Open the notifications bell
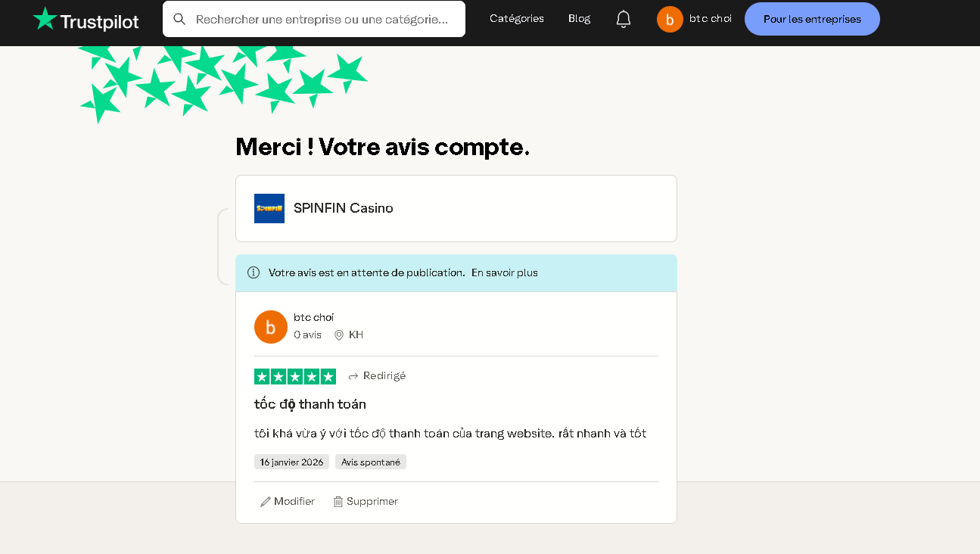Viewport: 980px width, 554px height. click(624, 19)
